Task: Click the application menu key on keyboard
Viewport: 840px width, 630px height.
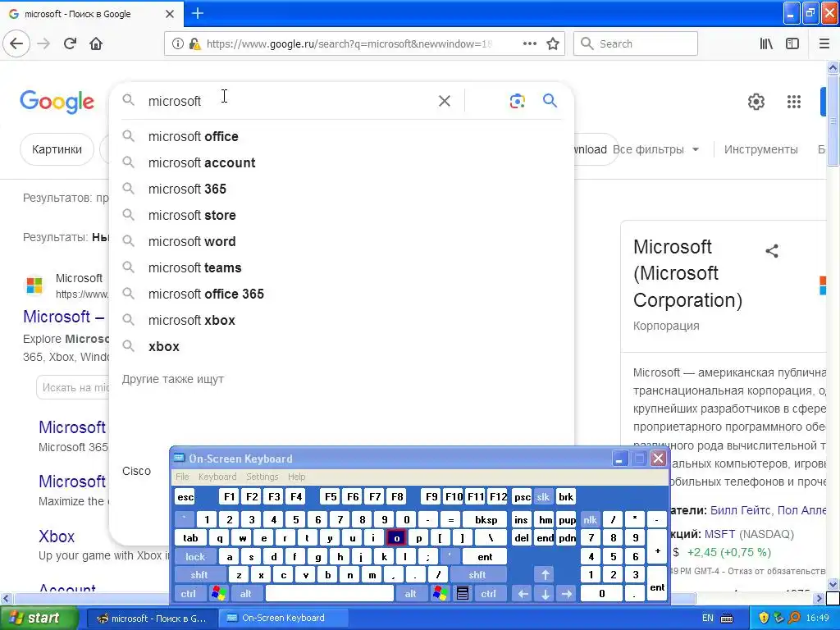Action: pos(463,593)
